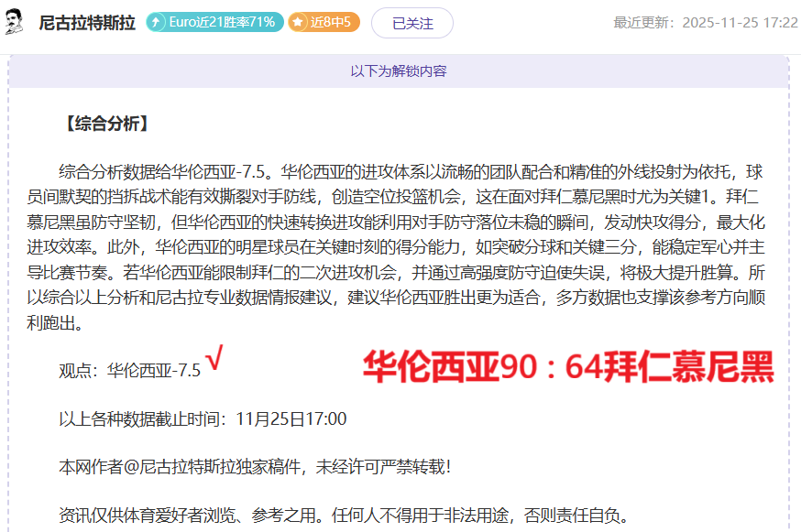Click the arrow icon in the Euro badge
The width and height of the screenshot is (801, 532).
pos(158,22)
